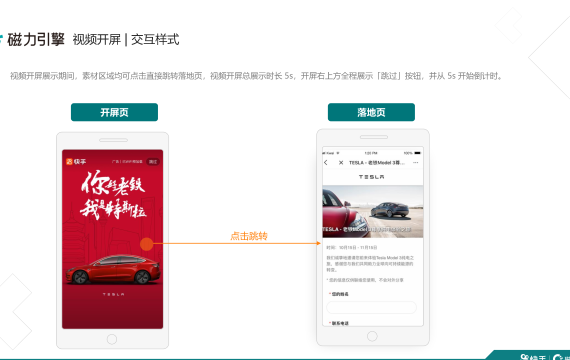Click the white TESLA text below the red car
The height and width of the screenshot is (360, 570).
tap(113, 294)
